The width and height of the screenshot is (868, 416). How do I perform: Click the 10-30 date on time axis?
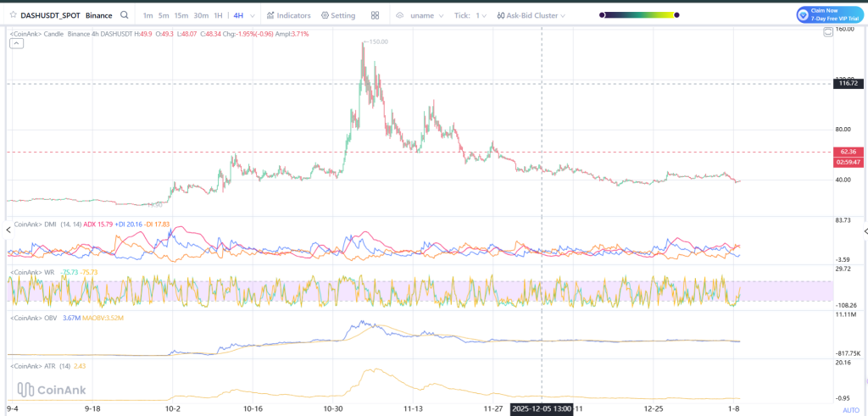click(332, 409)
